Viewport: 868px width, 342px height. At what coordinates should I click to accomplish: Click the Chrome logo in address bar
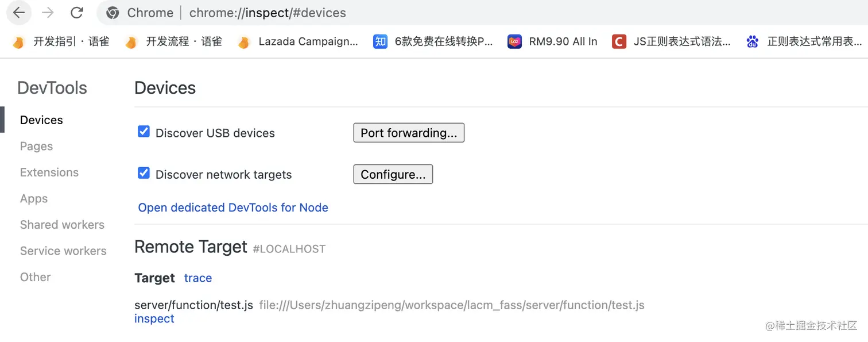[x=113, y=13]
